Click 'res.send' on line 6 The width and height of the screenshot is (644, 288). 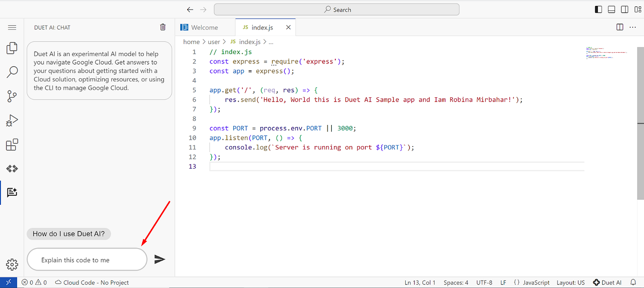pos(240,100)
